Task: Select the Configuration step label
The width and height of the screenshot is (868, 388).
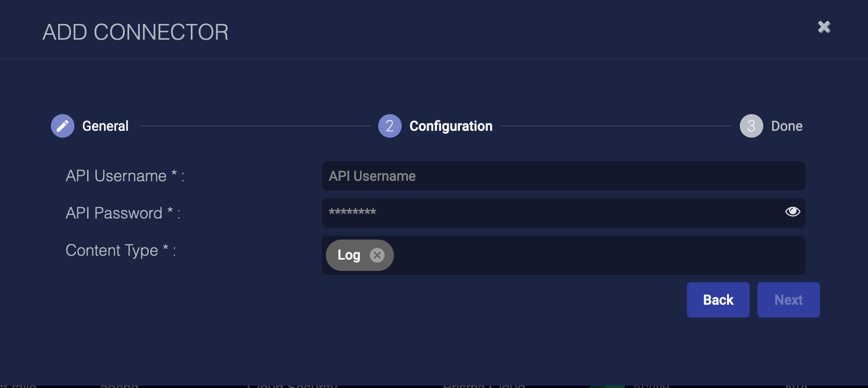Action: tap(451, 126)
